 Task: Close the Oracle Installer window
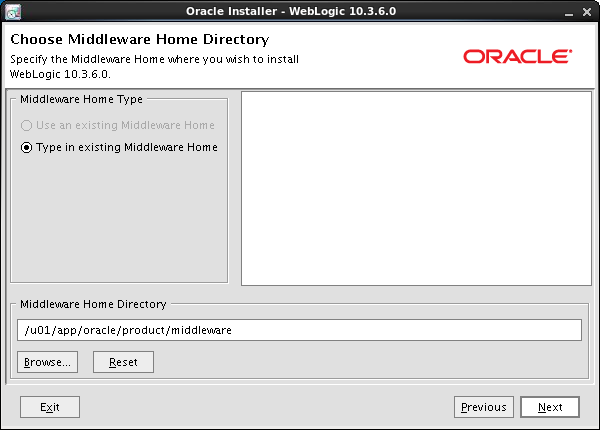[587, 13]
